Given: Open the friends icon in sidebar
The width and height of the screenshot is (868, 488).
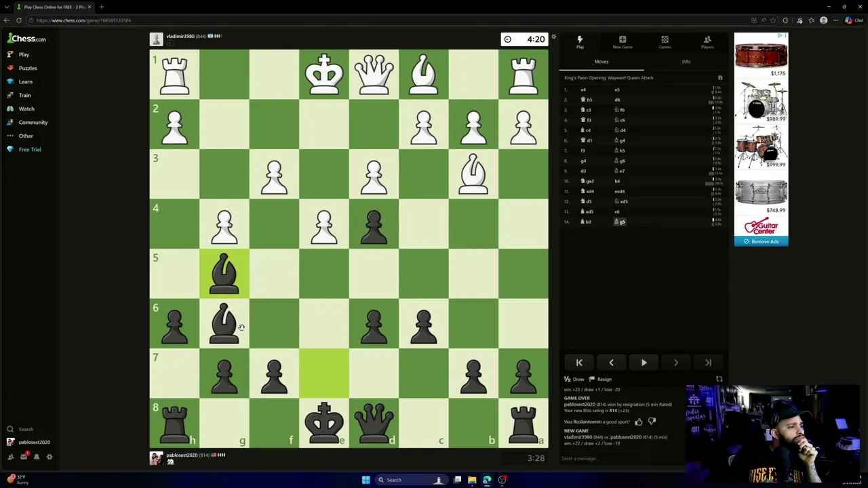Looking at the screenshot, I should point(10,457).
